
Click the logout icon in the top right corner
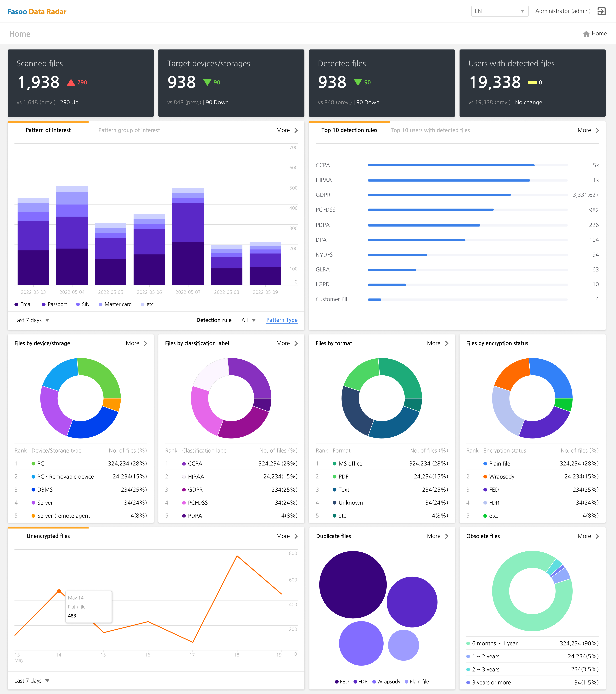pos(602,11)
